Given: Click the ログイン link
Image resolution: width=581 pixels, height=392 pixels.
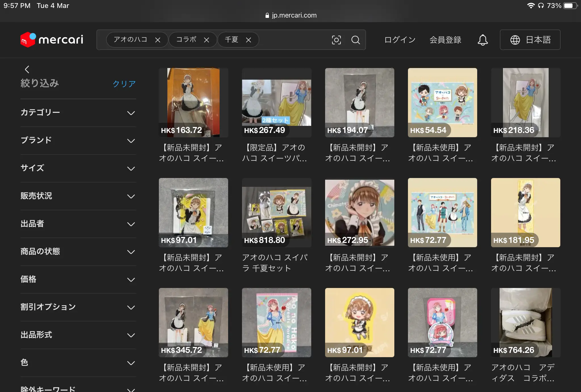Looking at the screenshot, I should (400, 40).
